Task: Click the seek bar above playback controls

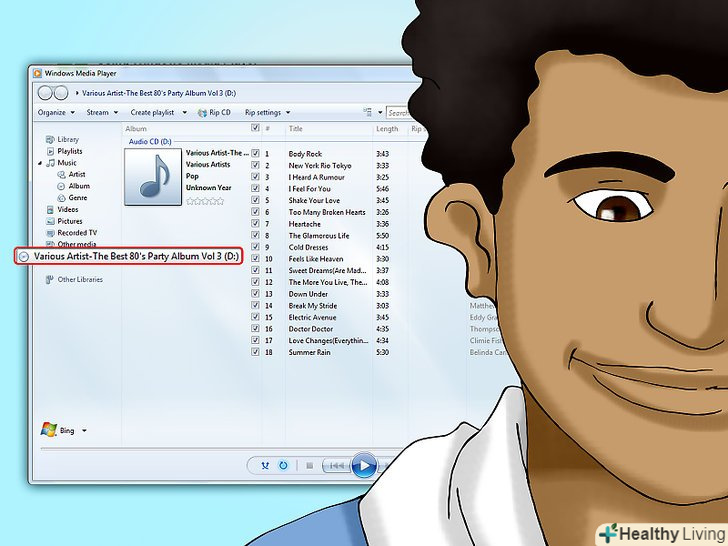Action: pos(223,449)
